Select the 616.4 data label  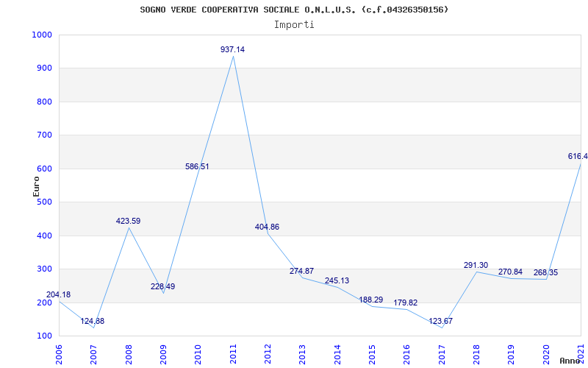(578, 157)
